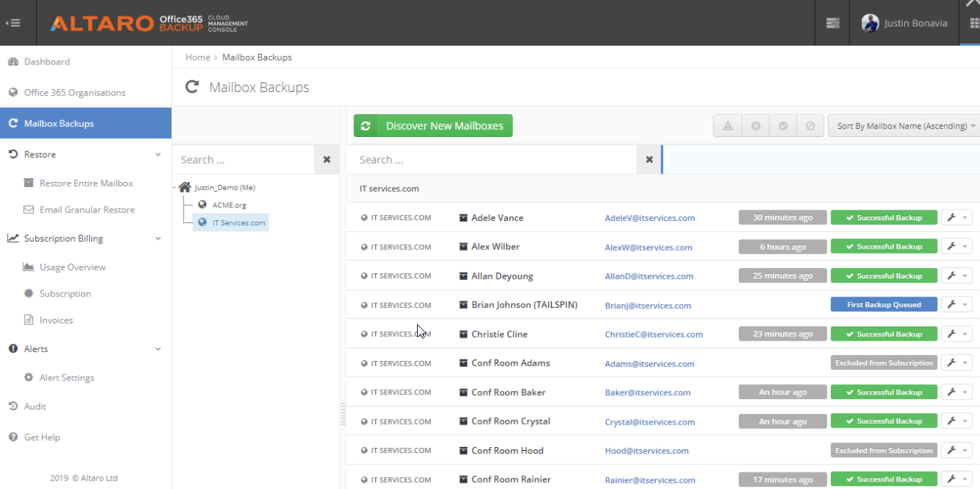Click the refresh icon beside the Mailbox Backups heading
This screenshot has width=980, height=489.
point(192,88)
